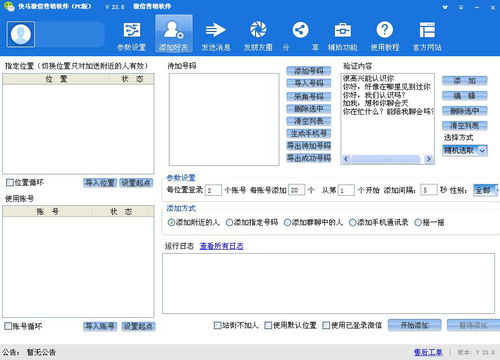
Task: Minimize the application window
Action: click(477, 7)
